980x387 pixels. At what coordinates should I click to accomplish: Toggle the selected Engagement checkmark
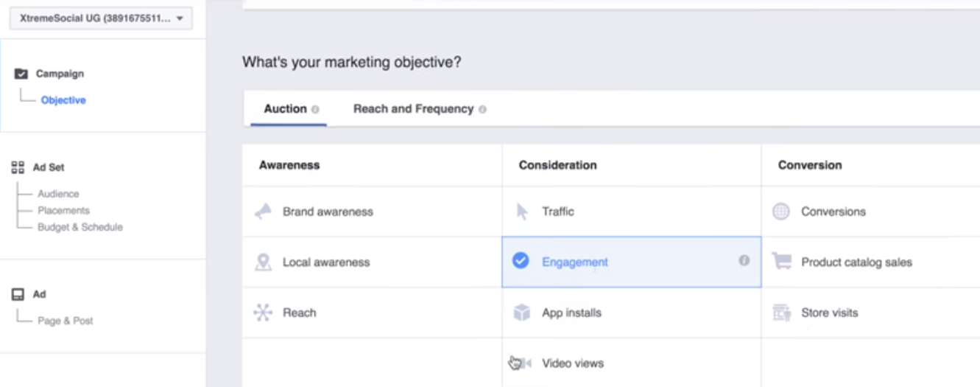(521, 261)
